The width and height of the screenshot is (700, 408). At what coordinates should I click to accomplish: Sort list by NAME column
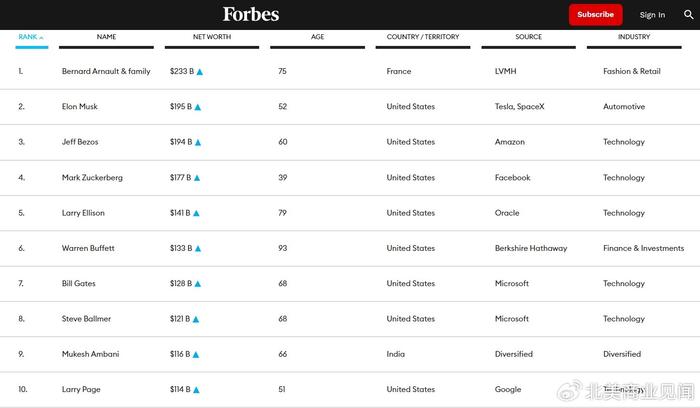(x=106, y=37)
